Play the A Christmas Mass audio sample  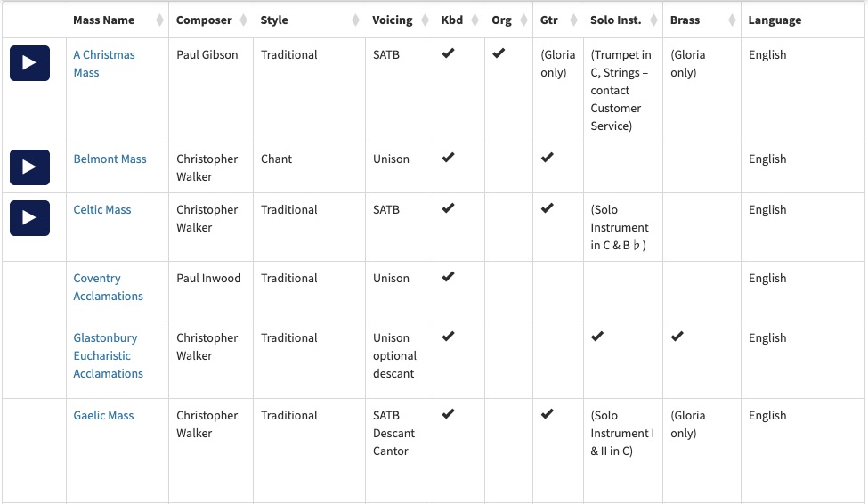tap(29, 63)
